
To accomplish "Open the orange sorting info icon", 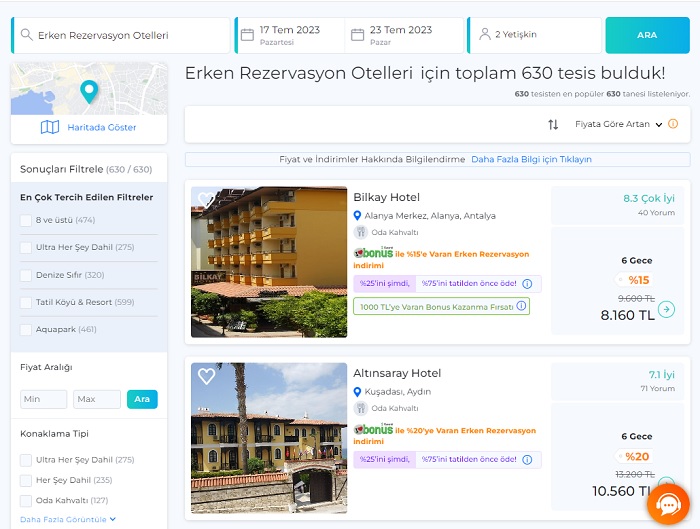I will tap(673, 124).
